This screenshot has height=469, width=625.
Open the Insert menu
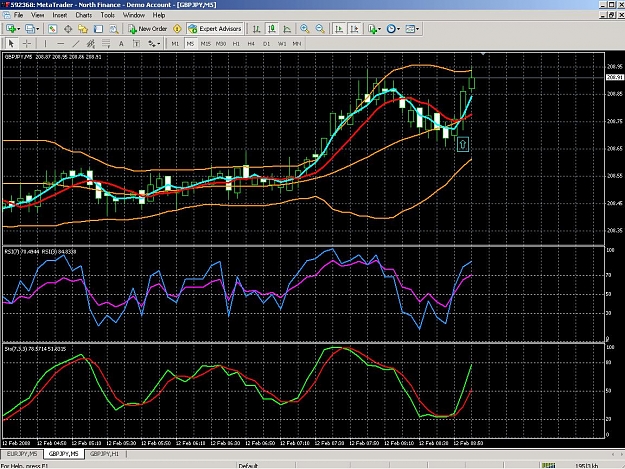60,15
